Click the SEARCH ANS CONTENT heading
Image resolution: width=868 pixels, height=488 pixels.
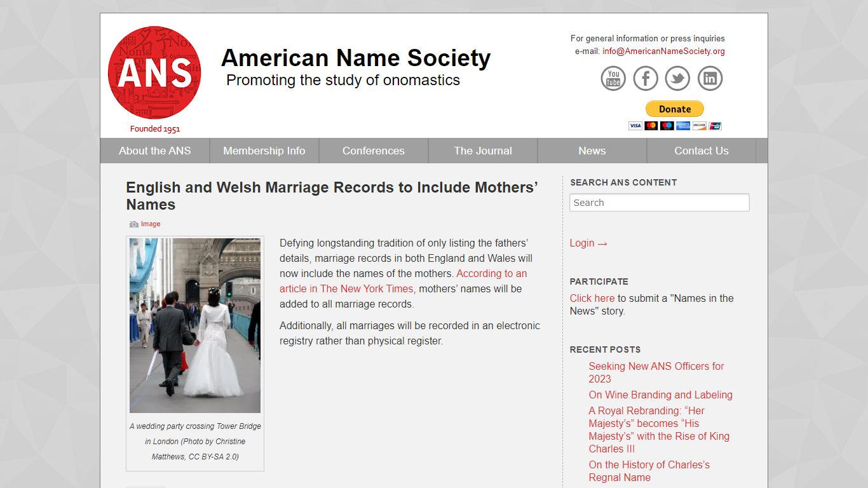tap(623, 182)
